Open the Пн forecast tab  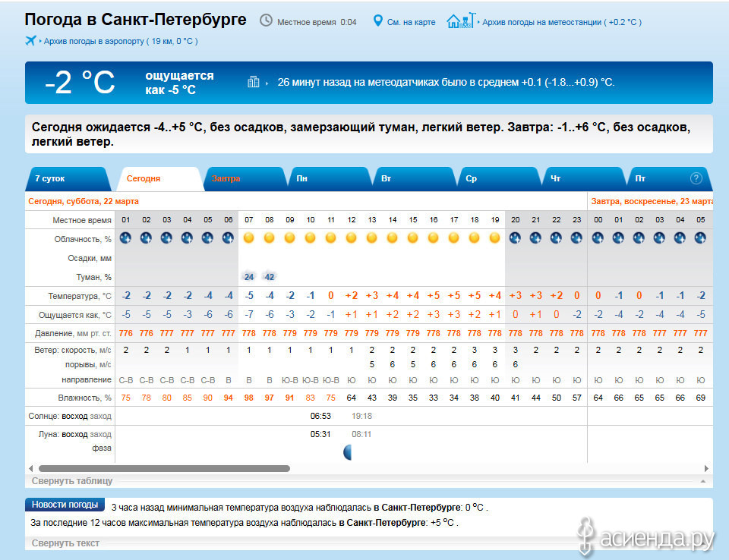(330, 179)
